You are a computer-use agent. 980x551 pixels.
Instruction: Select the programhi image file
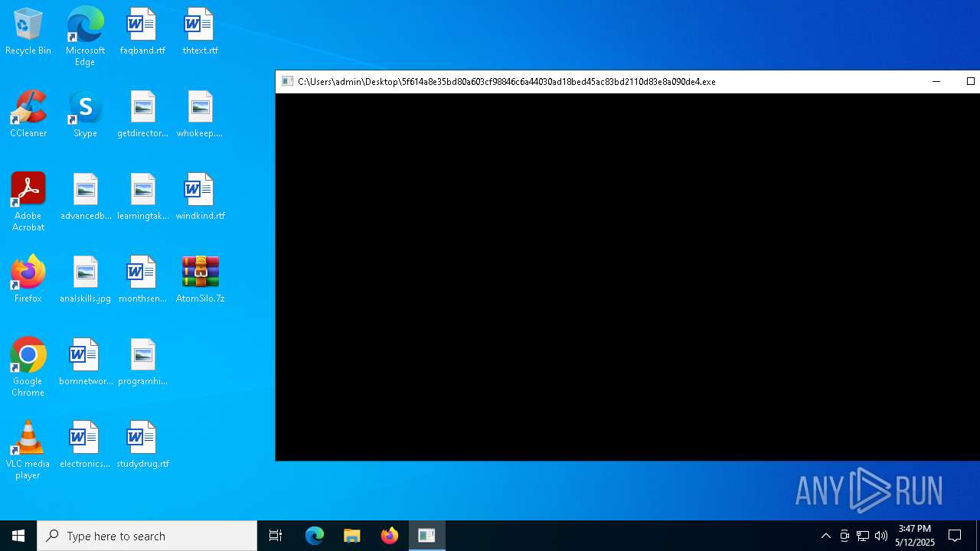[x=142, y=363]
